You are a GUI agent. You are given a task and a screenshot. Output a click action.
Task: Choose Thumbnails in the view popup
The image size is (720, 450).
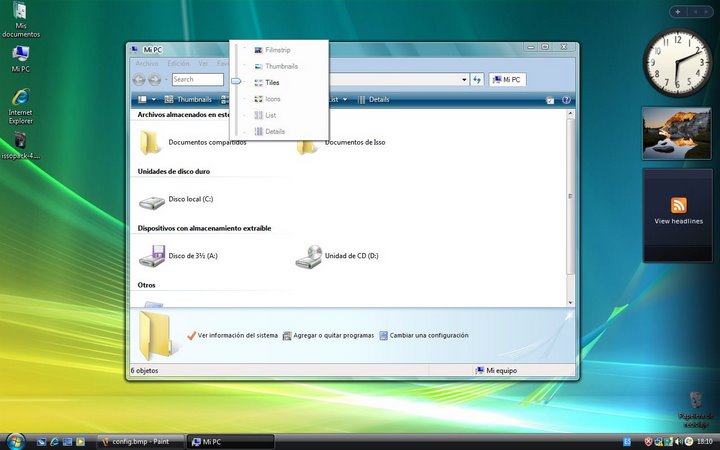tap(276, 66)
